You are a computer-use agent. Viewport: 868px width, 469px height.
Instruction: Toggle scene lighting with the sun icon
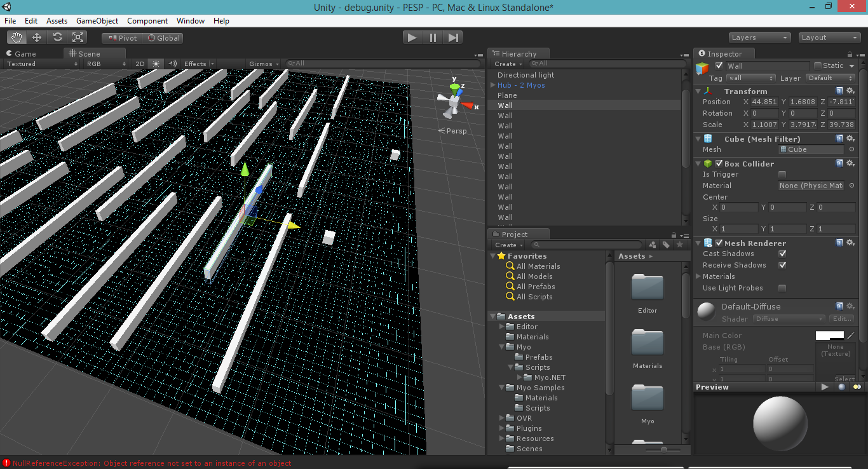[156, 64]
